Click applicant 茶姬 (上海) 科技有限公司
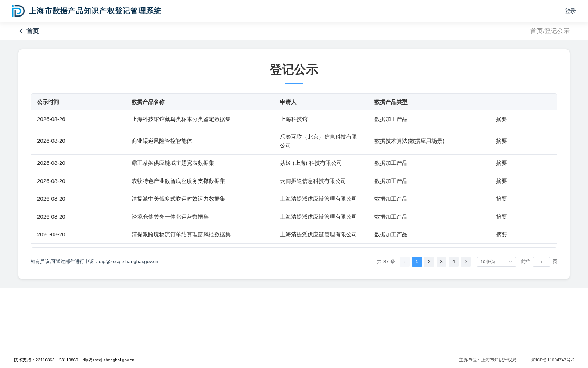The width and height of the screenshot is (588, 368). pos(311,163)
